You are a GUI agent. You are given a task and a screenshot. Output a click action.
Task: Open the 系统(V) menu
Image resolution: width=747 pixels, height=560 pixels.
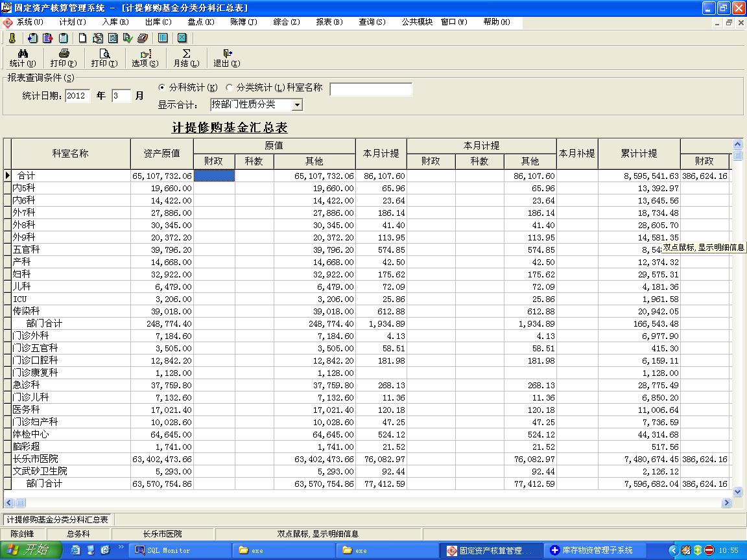(30, 22)
